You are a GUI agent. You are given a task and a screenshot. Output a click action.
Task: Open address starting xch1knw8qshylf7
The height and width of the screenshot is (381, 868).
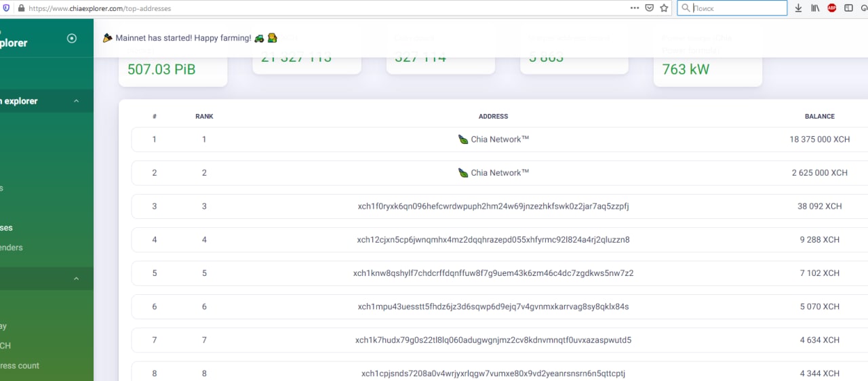493,273
